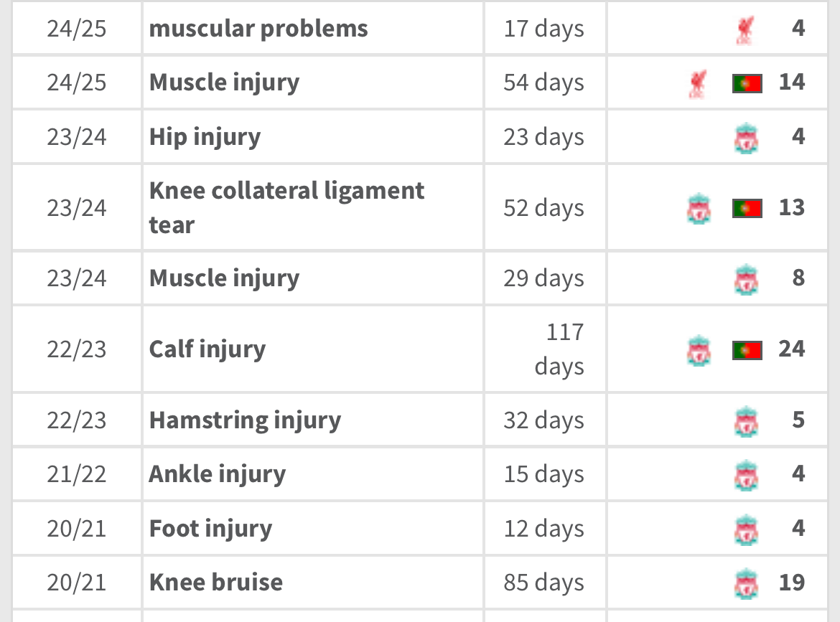Click Portugal flag in 54 days row

(747, 83)
